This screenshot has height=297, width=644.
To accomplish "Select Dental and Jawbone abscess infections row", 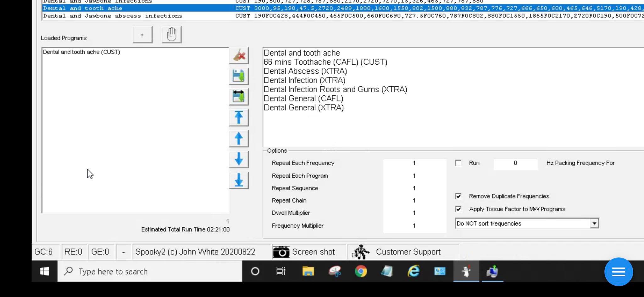I will point(113,16).
